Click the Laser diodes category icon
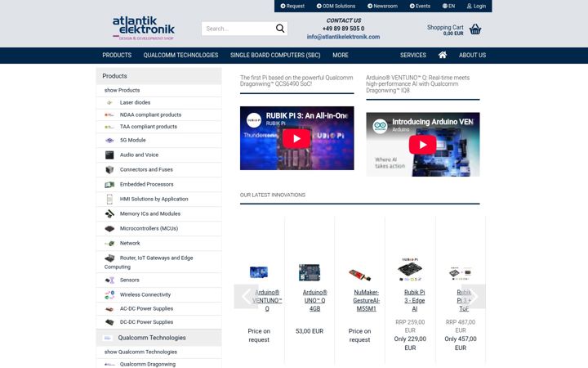Image resolution: width=588 pixels, height=368 pixels. tap(109, 102)
